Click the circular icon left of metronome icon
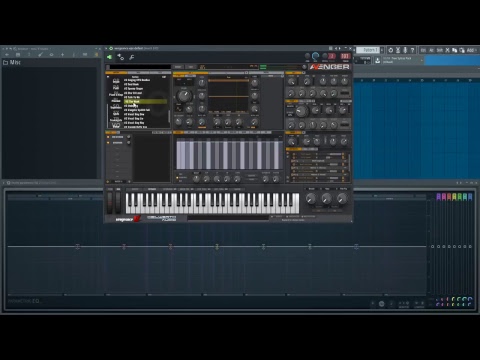480x360 pixels. [391, 50]
